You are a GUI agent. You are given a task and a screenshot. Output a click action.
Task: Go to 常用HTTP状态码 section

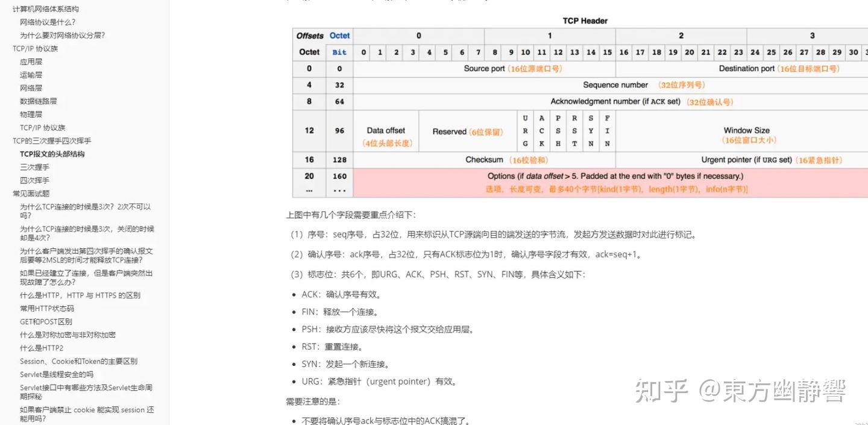pyautogui.click(x=47, y=309)
